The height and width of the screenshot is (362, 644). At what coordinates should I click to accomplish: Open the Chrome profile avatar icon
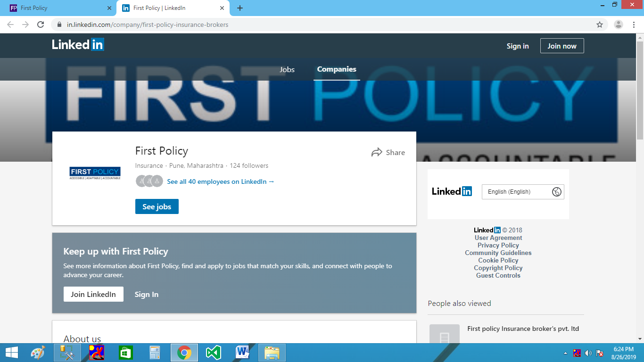click(x=619, y=25)
